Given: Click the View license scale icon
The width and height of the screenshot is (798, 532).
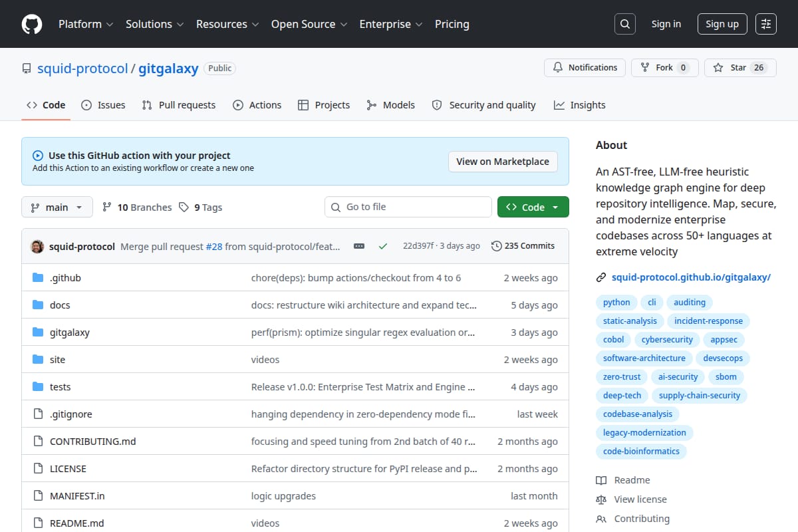Looking at the screenshot, I should click(601, 499).
